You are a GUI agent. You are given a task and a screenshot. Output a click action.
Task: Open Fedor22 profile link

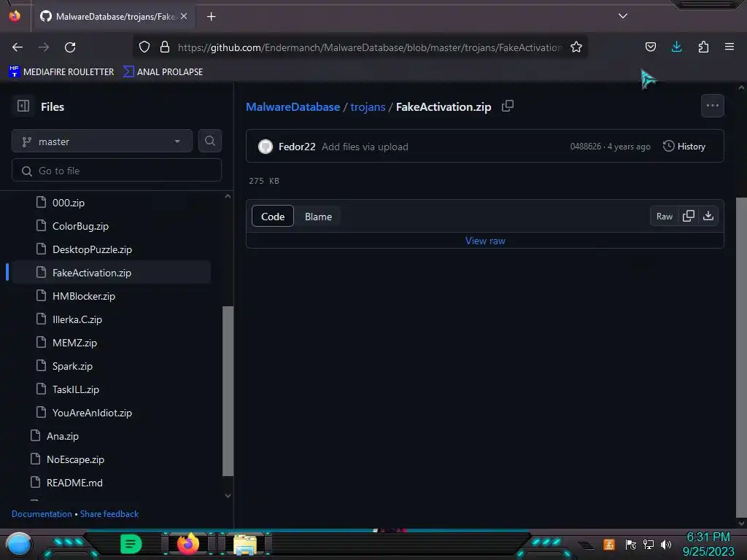coord(297,147)
